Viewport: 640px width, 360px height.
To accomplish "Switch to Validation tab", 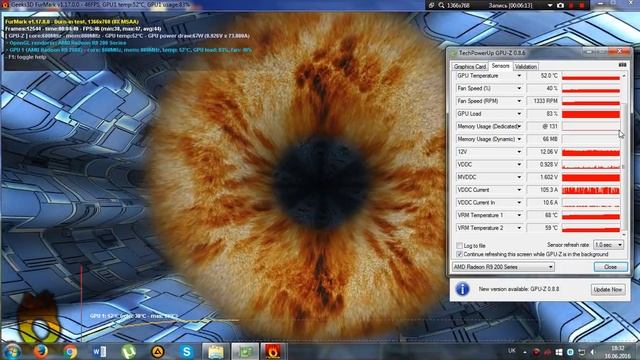I will pos(526,67).
